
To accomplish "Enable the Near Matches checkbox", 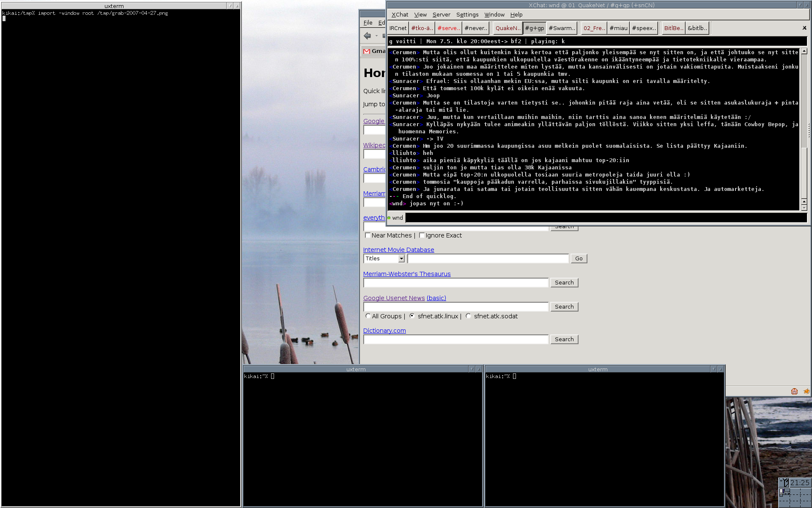I will pyautogui.click(x=368, y=235).
